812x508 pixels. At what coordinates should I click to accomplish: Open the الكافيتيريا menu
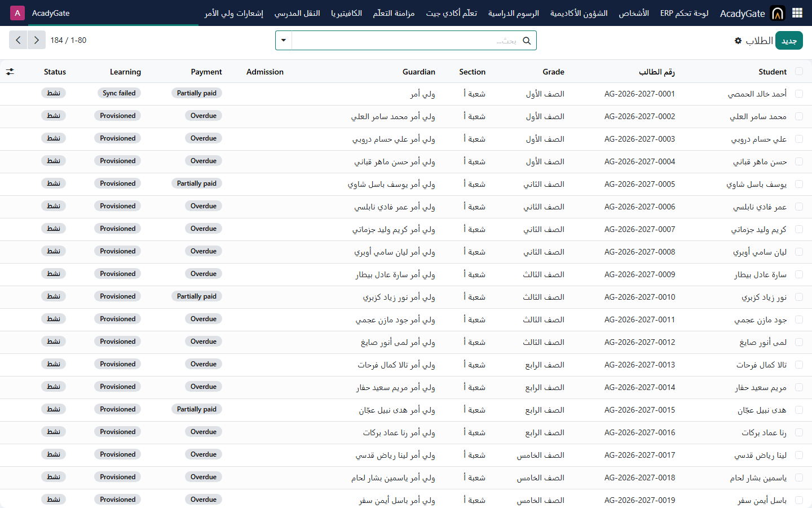tap(346, 13)
